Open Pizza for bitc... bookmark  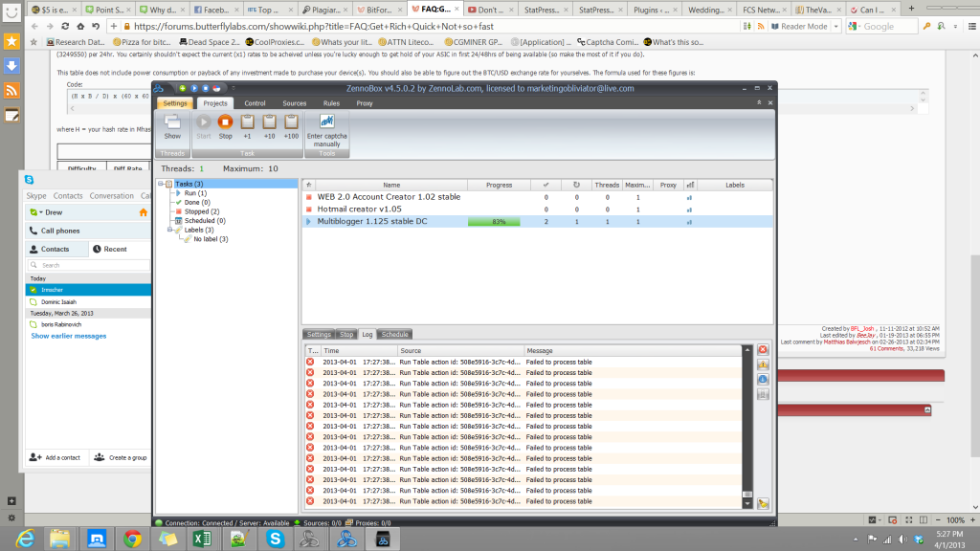(x=142, y=42)
